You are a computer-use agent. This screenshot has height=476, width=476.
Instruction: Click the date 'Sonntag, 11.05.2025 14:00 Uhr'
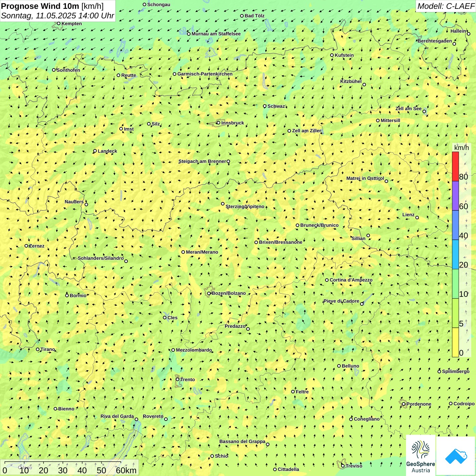point(57,16)
